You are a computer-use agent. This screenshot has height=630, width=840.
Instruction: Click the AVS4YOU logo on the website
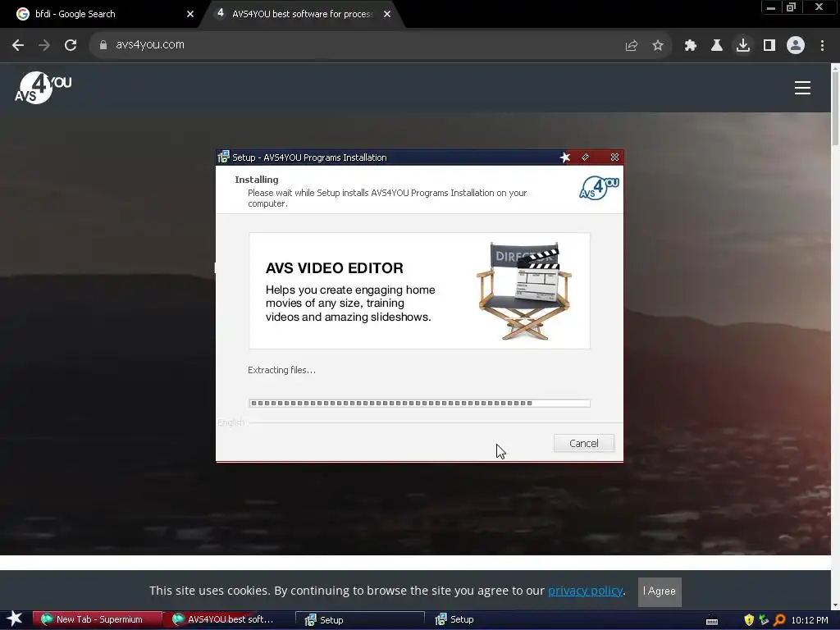pyautogui.click(x=43, y=87)
